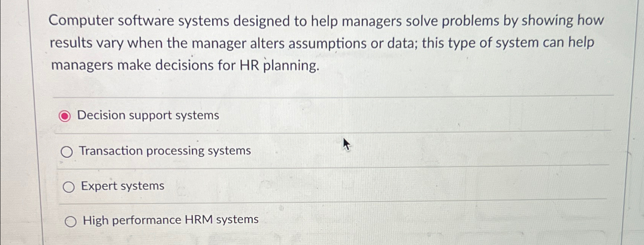Click the Transaction processing systems label
This screenshot has width=644, height=245.
coord(164,151)
